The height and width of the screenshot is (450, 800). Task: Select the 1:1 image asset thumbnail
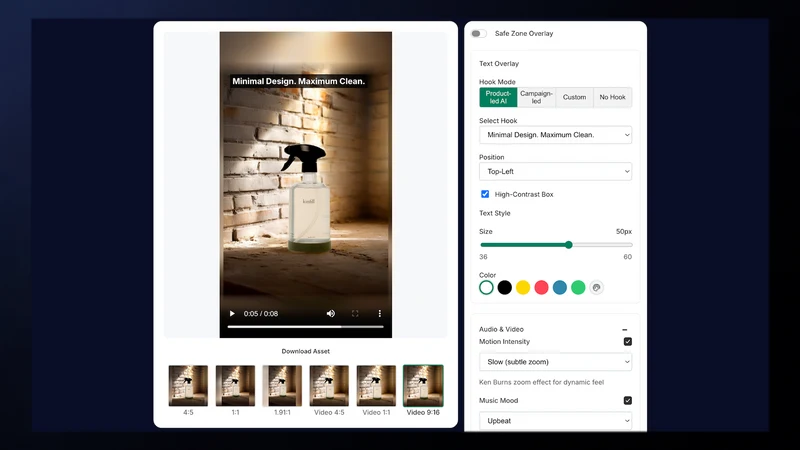pyautogui.click(x=235, y=386)
